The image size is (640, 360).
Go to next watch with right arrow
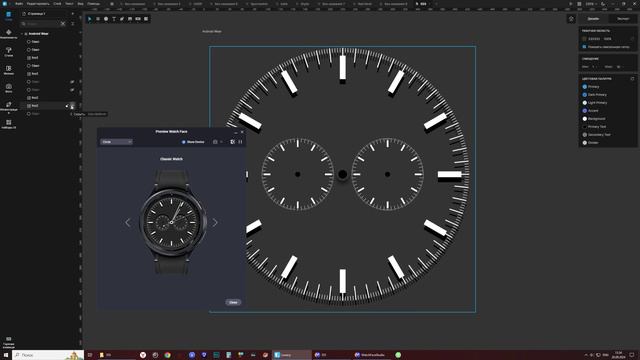point(215,222)
